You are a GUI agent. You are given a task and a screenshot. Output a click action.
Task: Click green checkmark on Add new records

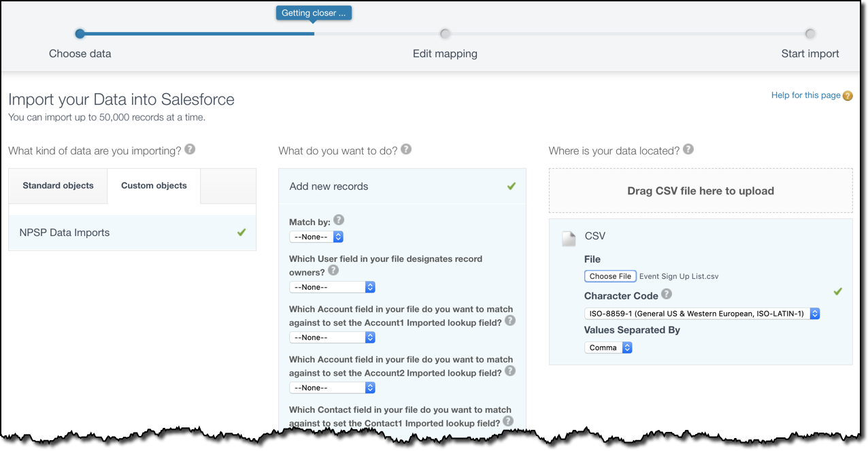pyautogui.click(x=512, y=186)
